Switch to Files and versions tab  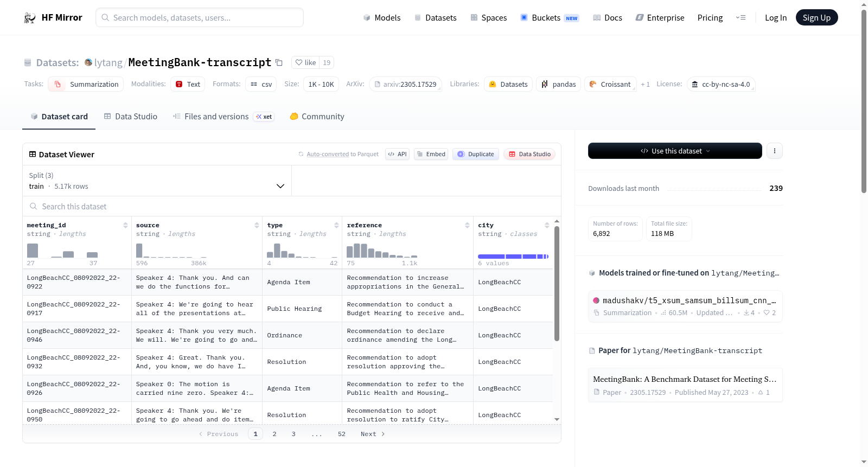coord(224,116)
